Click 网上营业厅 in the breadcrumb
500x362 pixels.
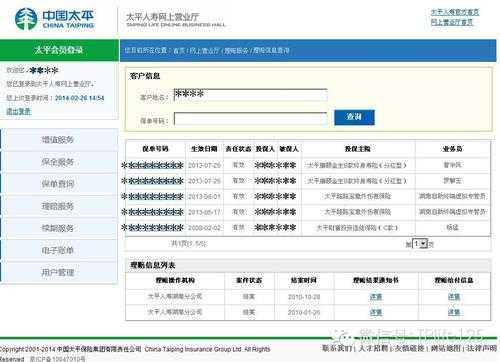204,51
